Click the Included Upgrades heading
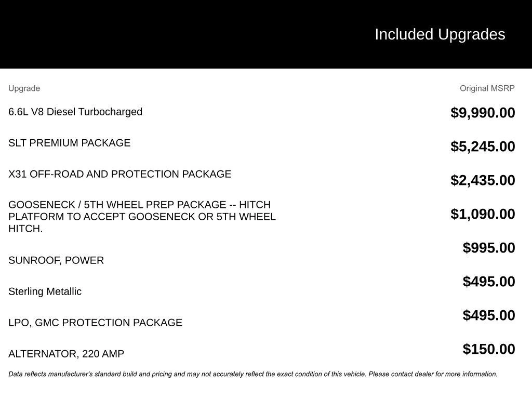 [x=440, y=34]
